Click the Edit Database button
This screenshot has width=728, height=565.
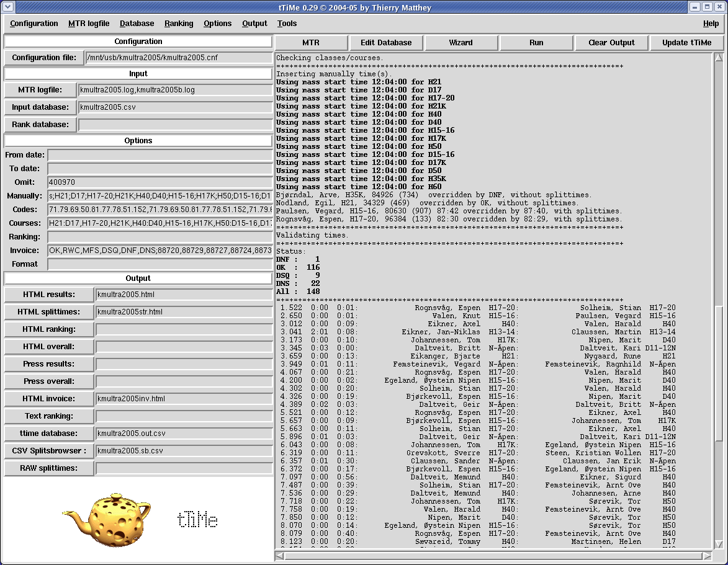pos(386,43)
